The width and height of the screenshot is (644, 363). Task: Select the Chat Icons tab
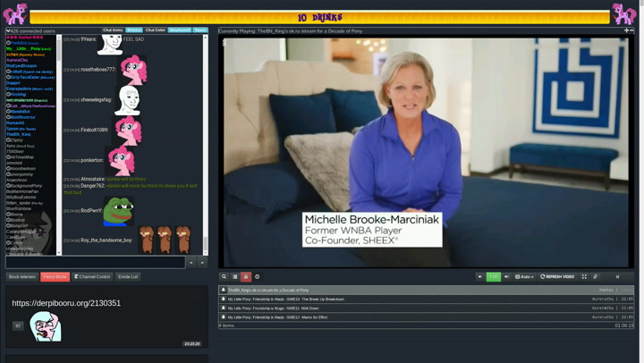pos(113,30)
